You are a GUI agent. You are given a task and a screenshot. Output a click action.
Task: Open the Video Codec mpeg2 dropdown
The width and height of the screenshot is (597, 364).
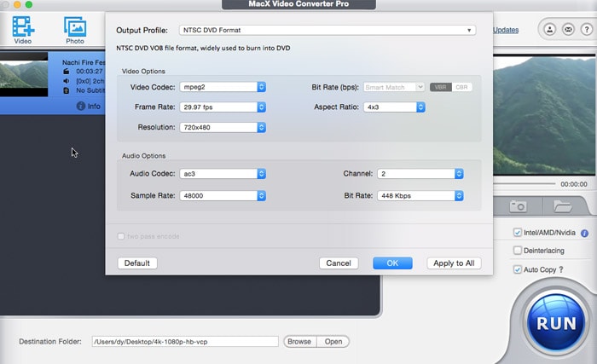coord(223,87)
